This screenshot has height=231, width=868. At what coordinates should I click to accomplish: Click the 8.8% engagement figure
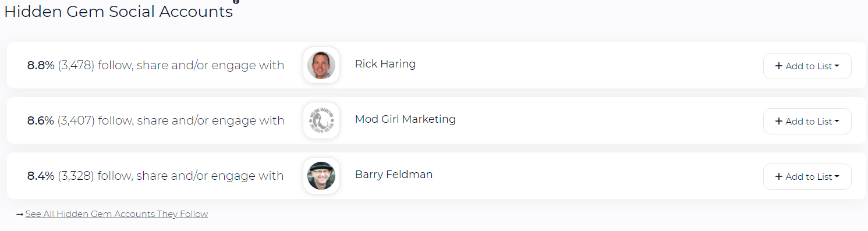41,65
